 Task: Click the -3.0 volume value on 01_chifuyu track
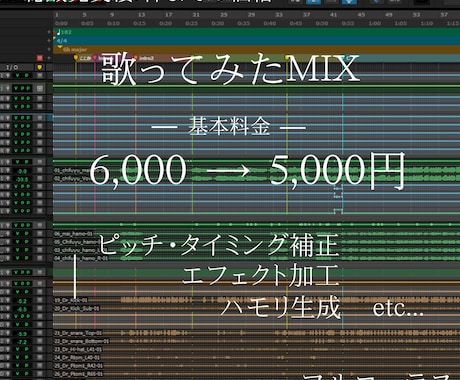point(22,171)
